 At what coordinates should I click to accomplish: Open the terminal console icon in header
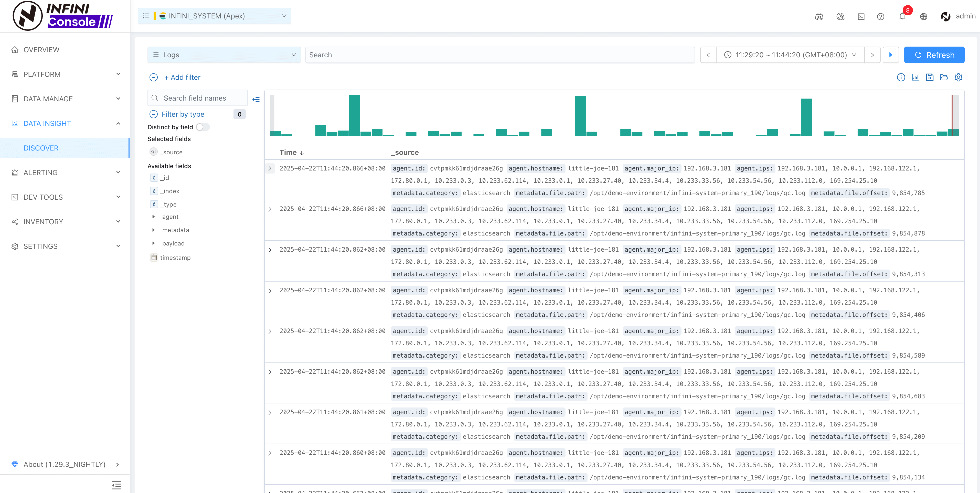(861, 16)
